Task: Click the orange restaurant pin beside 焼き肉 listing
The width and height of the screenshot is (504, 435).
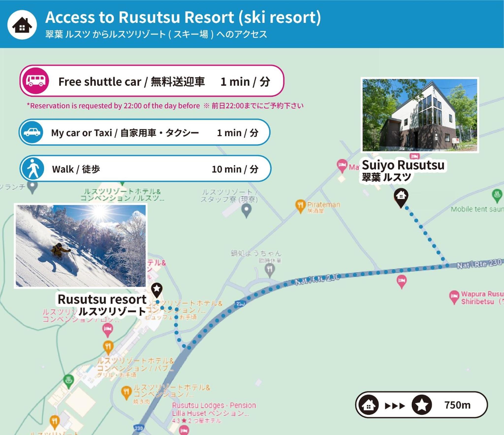Action: [126, 393]
